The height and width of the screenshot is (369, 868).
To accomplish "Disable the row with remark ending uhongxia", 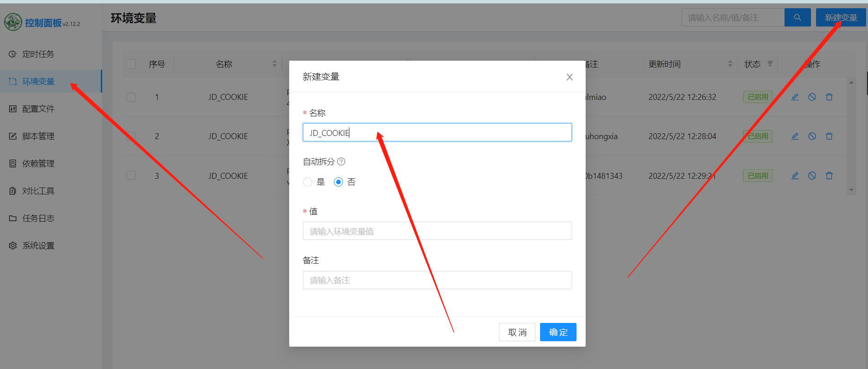I will [x=812, y=136].
